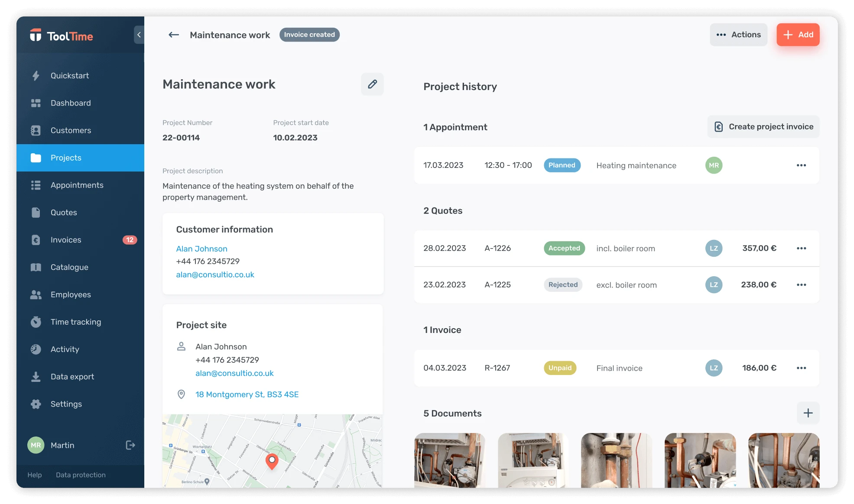Viewport: 854px width, 504px height.
Task: Click the back arrow next to Maintenance work
Action: click(x=174, y=35)
